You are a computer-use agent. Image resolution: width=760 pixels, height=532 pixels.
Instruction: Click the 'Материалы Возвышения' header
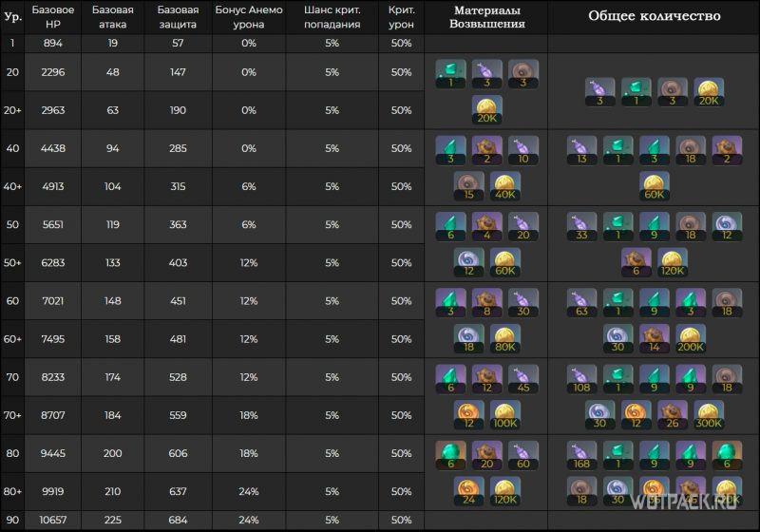tap(486, 17)
